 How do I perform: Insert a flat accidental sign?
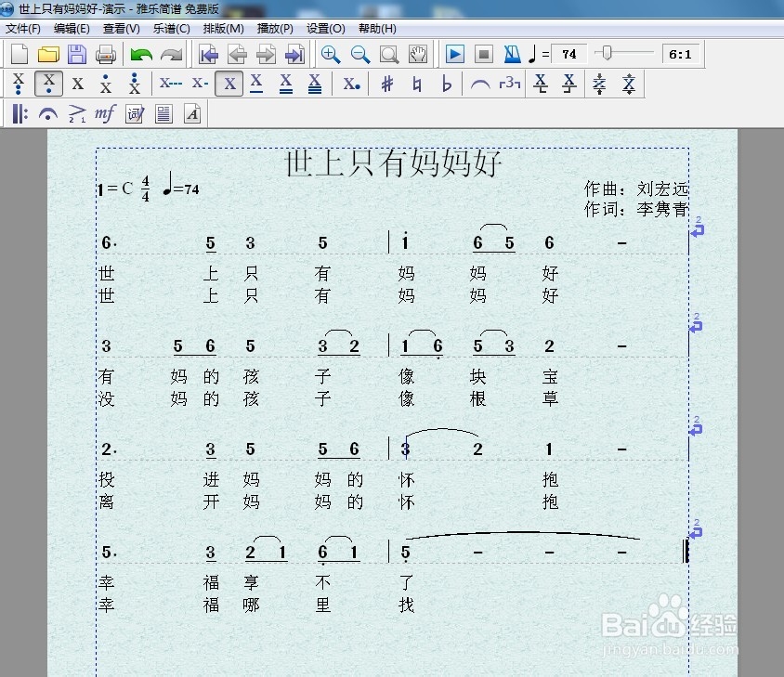[x=446, y=84]
